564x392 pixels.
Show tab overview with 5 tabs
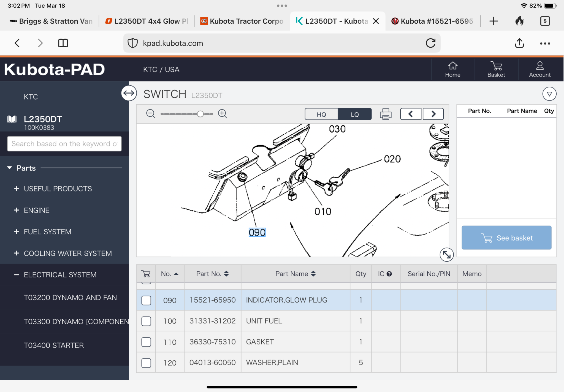click(545, 21)
